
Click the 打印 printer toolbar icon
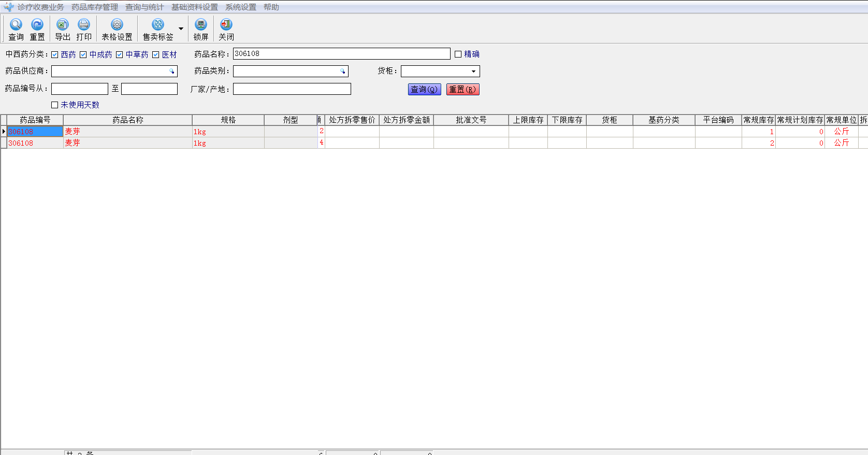pos(84,24)
